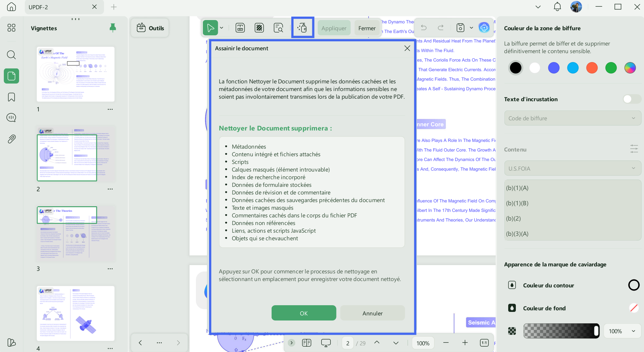Click the current page number field
Image resolution: width=644 pixels, height=352 pixels.
coord(348,343)
